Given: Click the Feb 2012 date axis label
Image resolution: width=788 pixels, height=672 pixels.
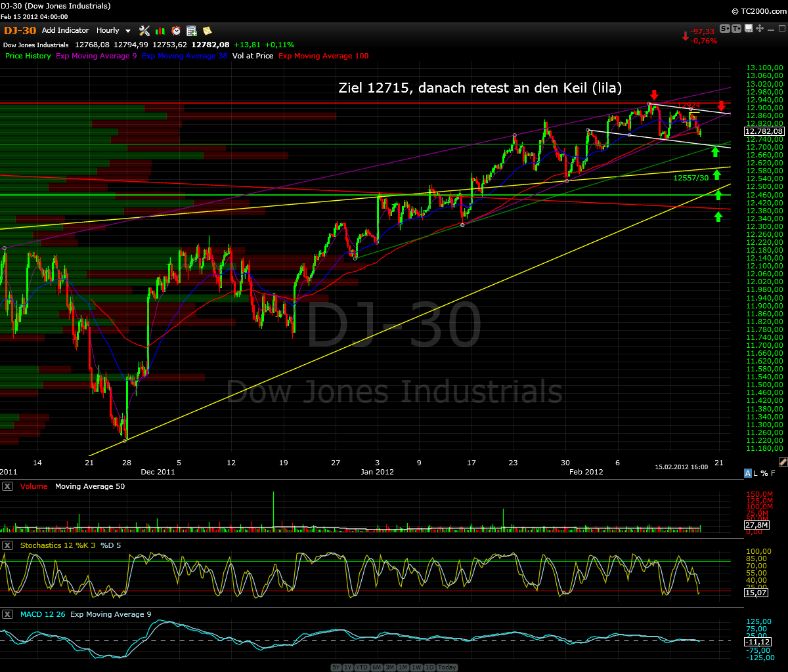Looking at the screenshot, I should (x=586, y=472).
